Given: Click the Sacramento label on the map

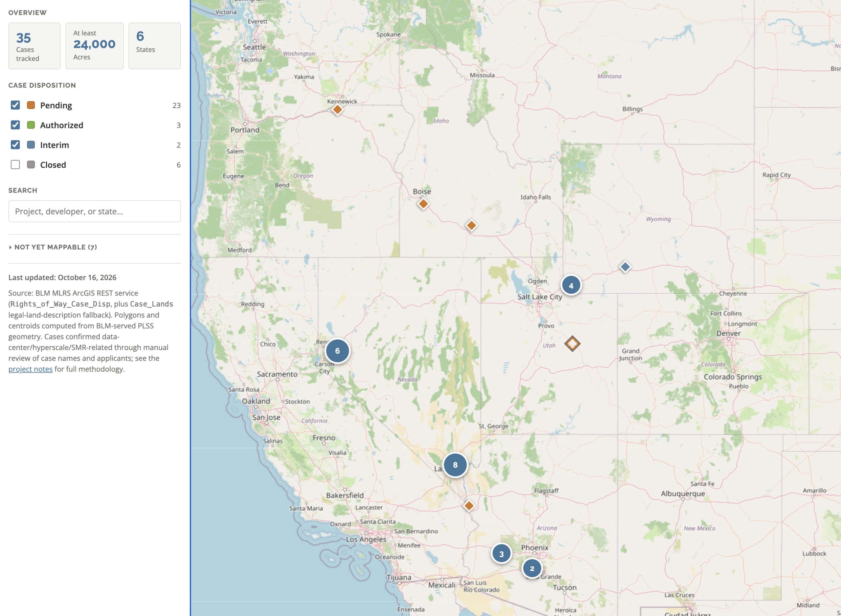Looking at the screenshot, I should [x=277, y=374].
